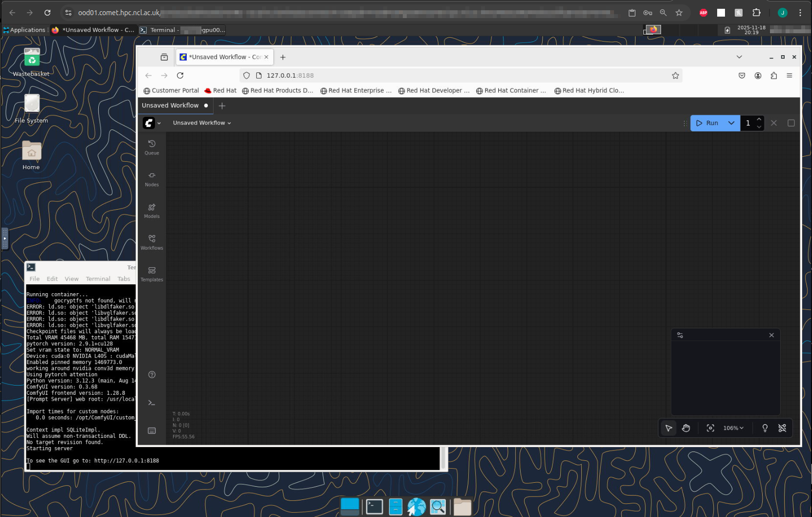Click fit view icon in canvas toolbar

coord(710,428)
